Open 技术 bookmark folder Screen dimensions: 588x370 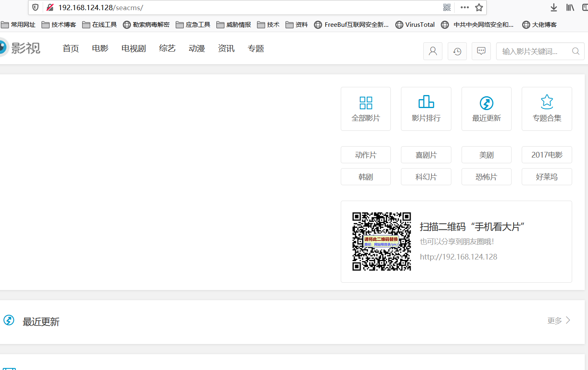(x=268, y=25)
